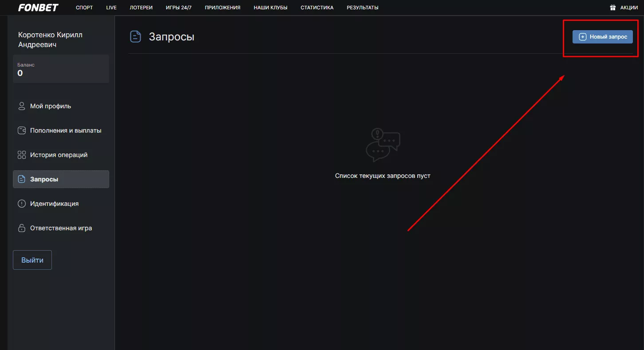
Task: Click the person icon for Мой профиль
Action: 21,106
